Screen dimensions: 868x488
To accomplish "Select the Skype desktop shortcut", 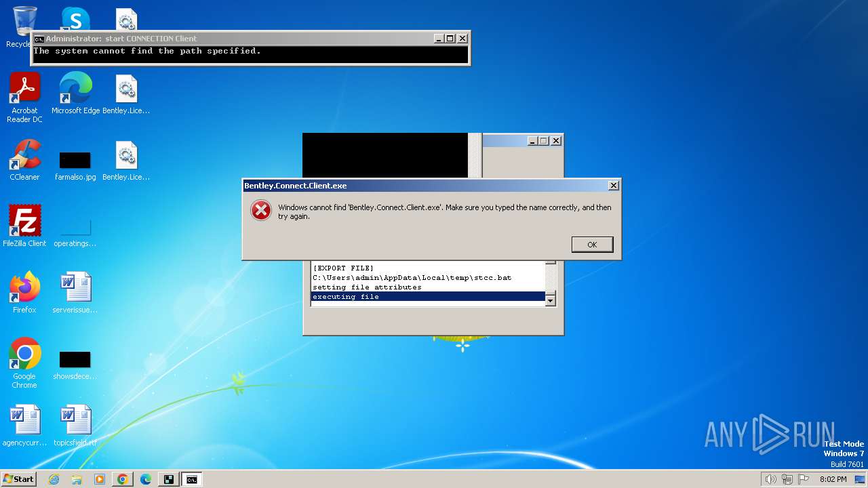I will [x=75, y=19].
